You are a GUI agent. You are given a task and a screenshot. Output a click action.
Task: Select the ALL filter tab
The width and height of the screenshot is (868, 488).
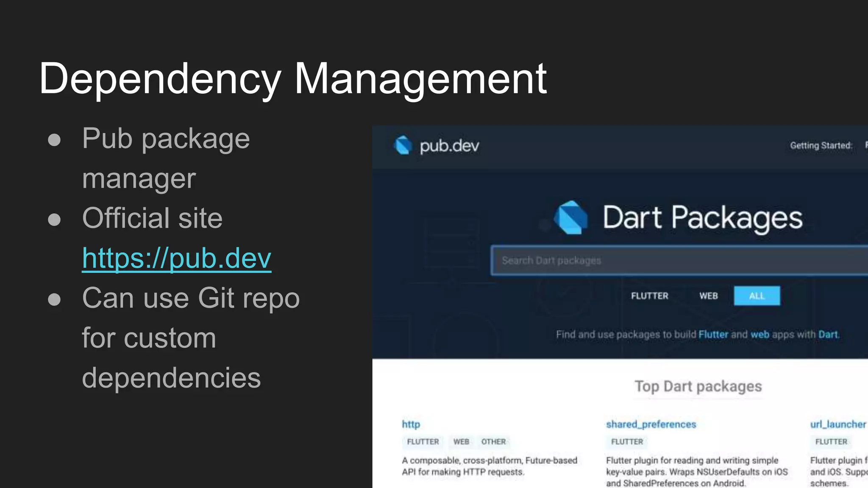coord(757,296)
